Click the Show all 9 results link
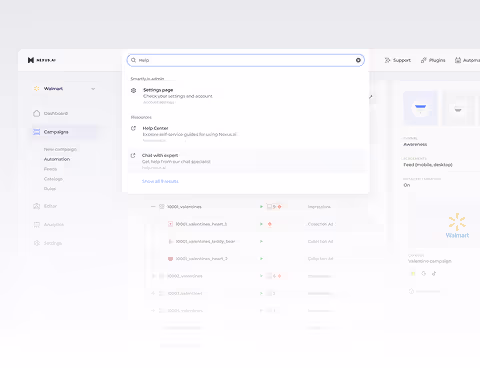 pos(160,181)
